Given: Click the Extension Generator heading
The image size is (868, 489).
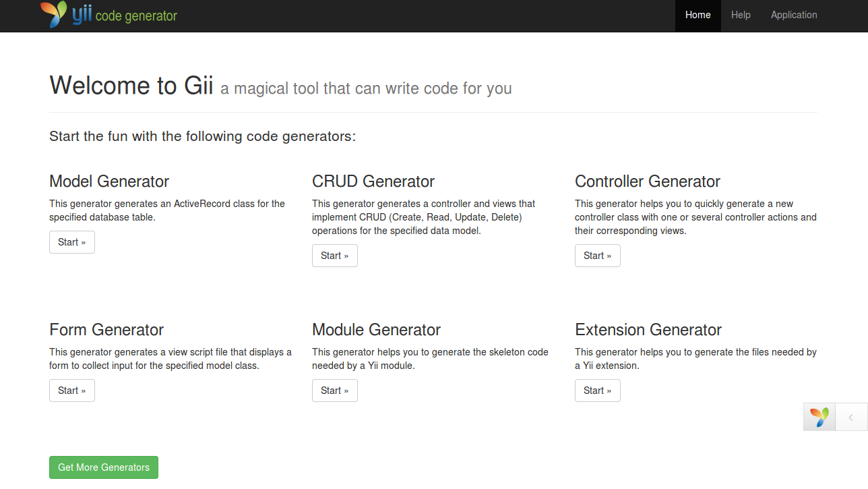Looking at the screenshot, I should [x=648, y=329].
